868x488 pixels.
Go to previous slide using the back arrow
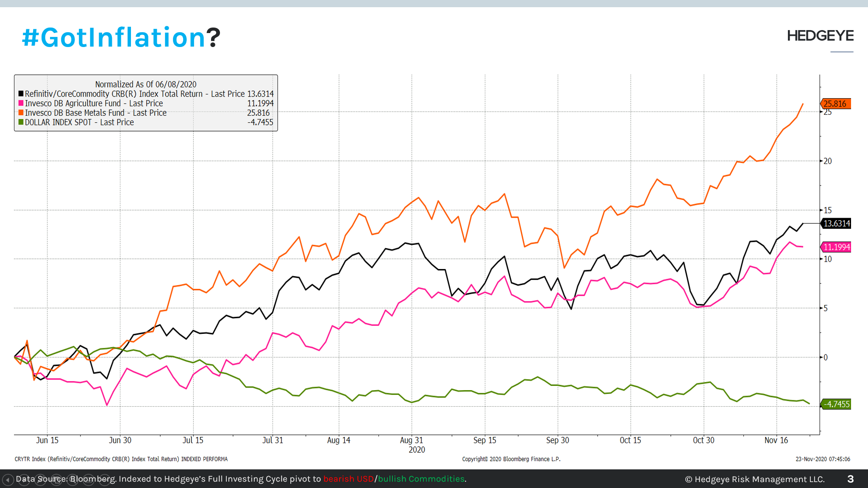click(8, 480)
